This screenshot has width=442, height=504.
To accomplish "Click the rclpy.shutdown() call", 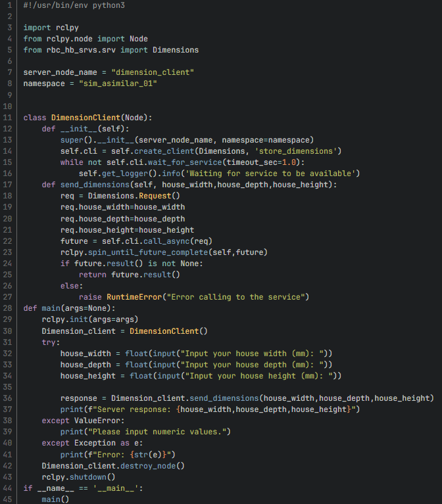I will [x=78, y=476].
